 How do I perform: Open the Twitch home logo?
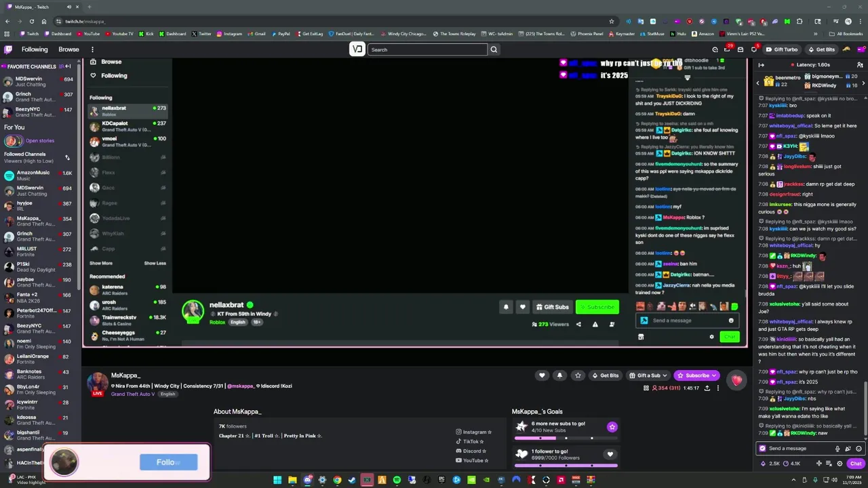[8, 49]
